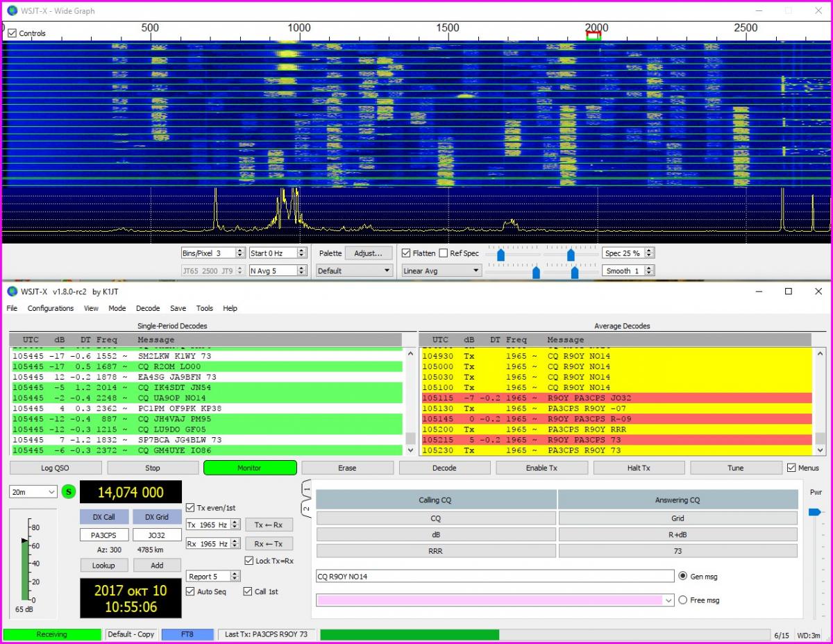Expand the Palette Default dropdown
The image size is (833, 644).
tap(354, 271)
